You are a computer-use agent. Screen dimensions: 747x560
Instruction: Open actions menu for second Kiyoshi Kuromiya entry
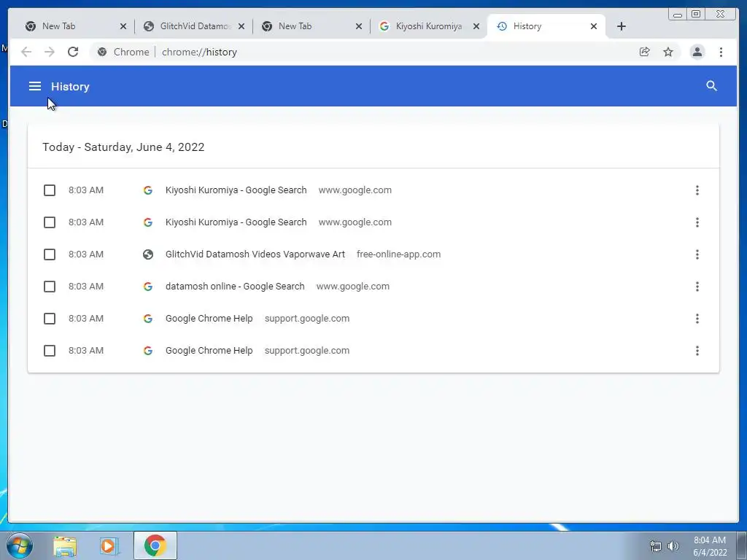(x=697, y=222)
